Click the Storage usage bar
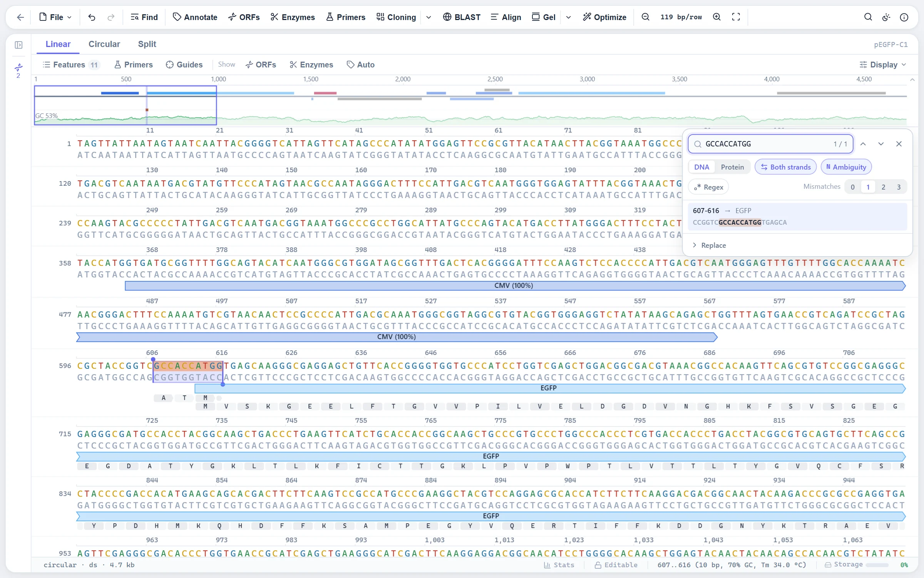 pos(877,565)
